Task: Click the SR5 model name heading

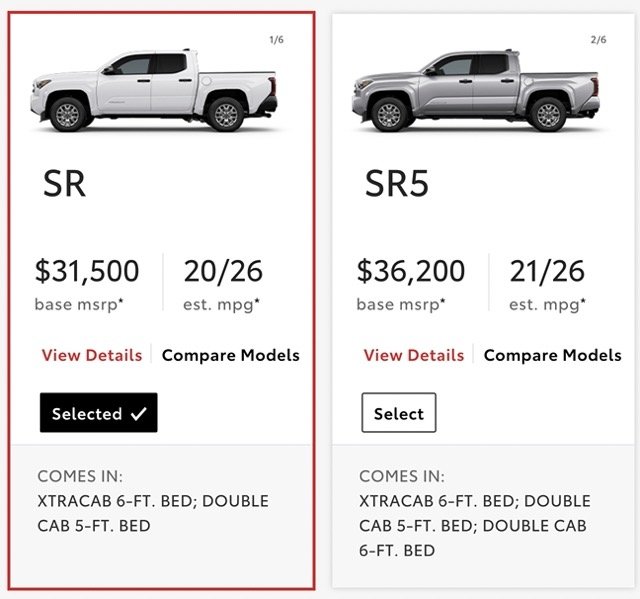Action: click(x=397, y=184)
